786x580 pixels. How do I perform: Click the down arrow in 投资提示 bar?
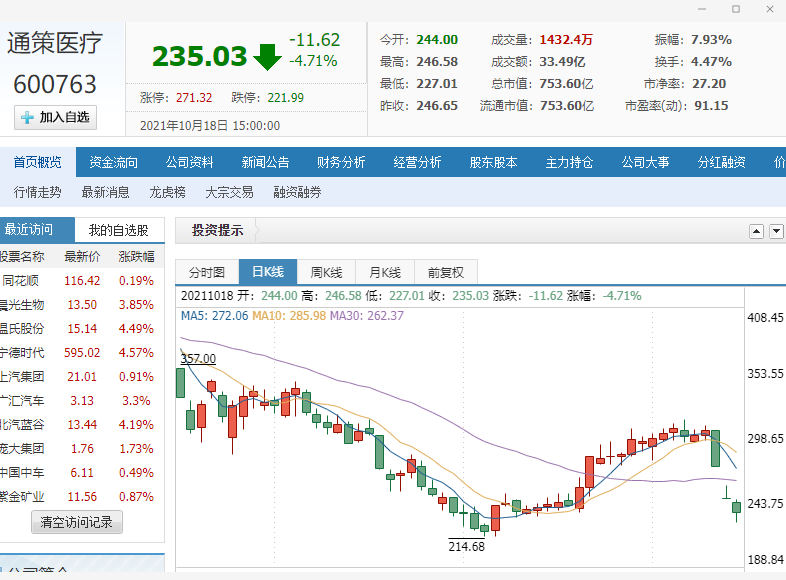click(776, 231)
